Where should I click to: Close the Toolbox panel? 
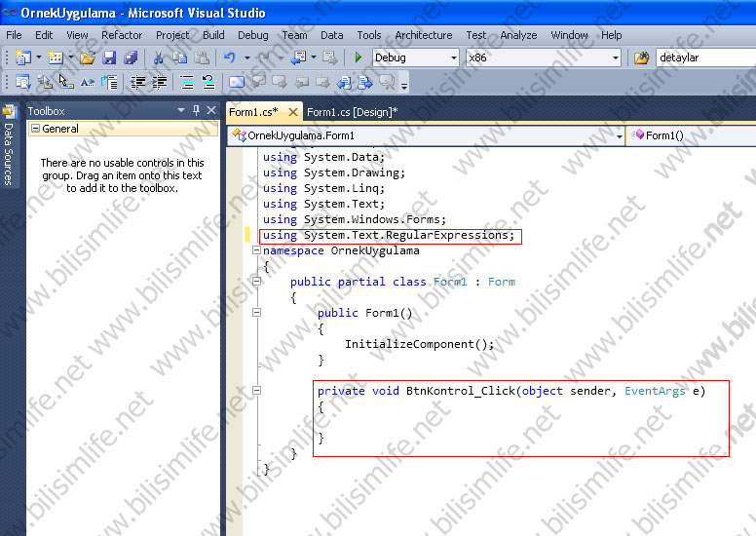[211, 110]
